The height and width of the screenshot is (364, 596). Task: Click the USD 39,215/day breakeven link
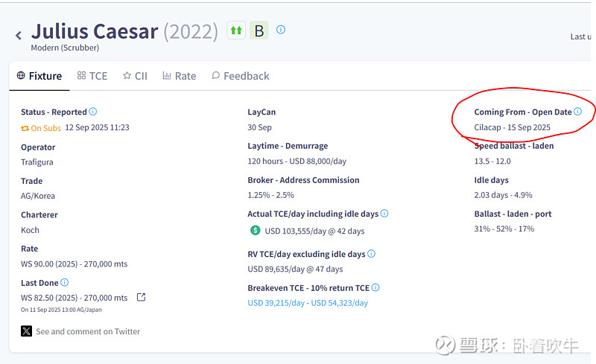pos(276,303)
